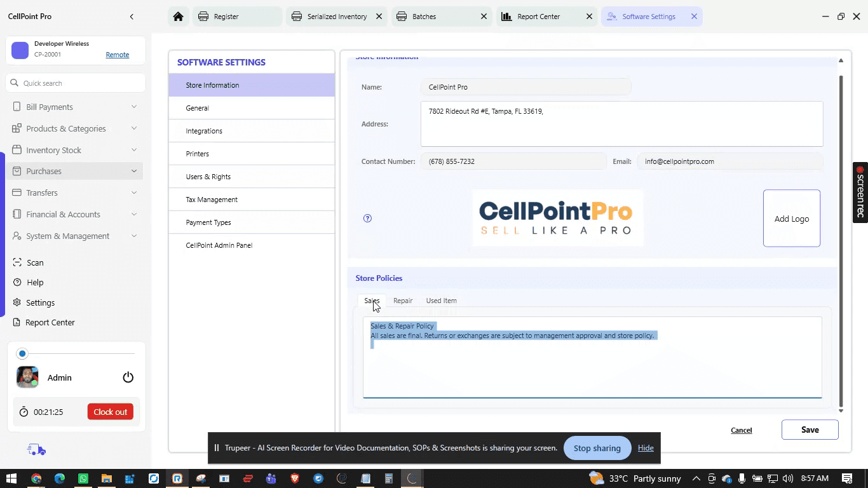This screenshot has width=868, height=488.
Task: Click Stop sharing button
Action: click(597, 448)
